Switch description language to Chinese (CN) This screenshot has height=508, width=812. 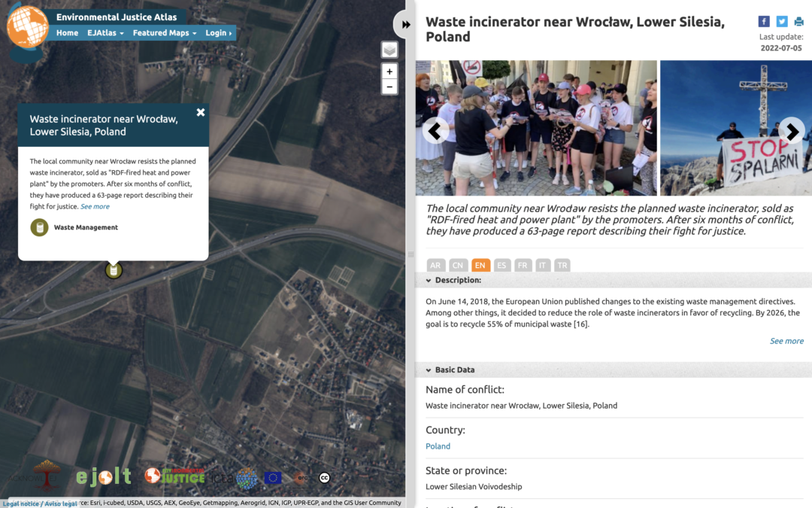(458, 265)
